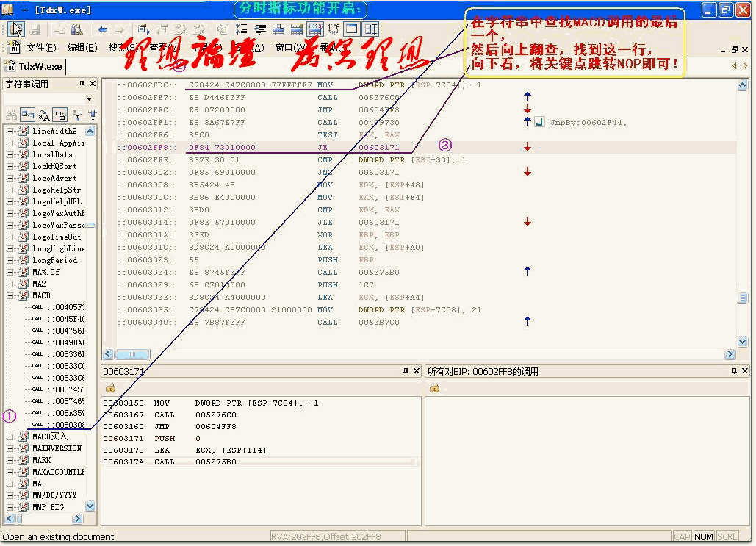Click the indent lines toolbar icon

(260, 29)
